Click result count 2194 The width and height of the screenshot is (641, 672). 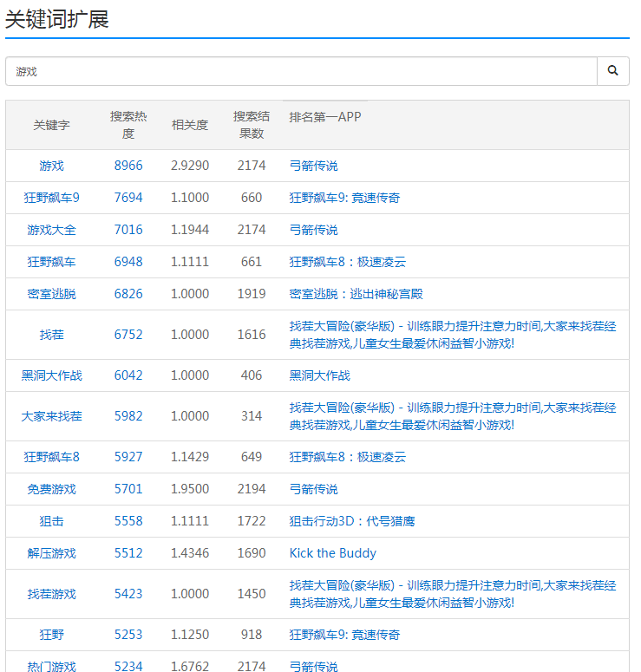[x=252, y=488]
